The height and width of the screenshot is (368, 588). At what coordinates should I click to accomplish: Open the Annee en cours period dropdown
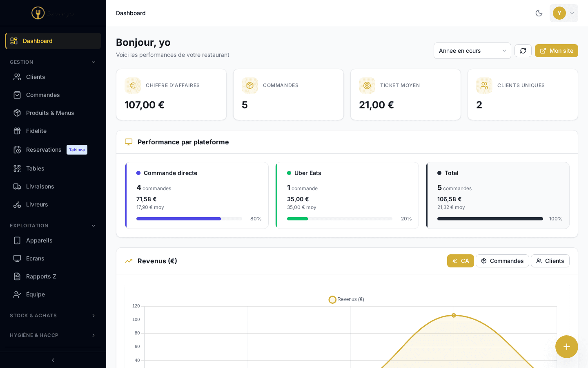[x=472, y=51]
